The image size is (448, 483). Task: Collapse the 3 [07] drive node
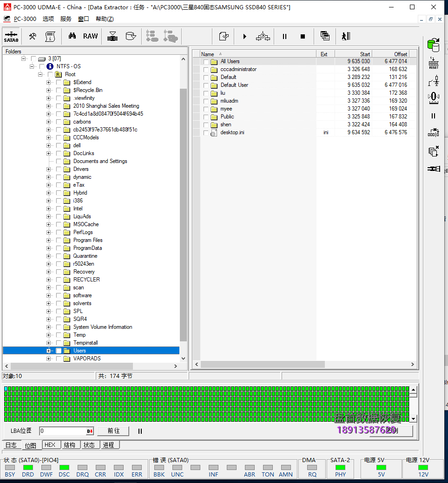23,59
